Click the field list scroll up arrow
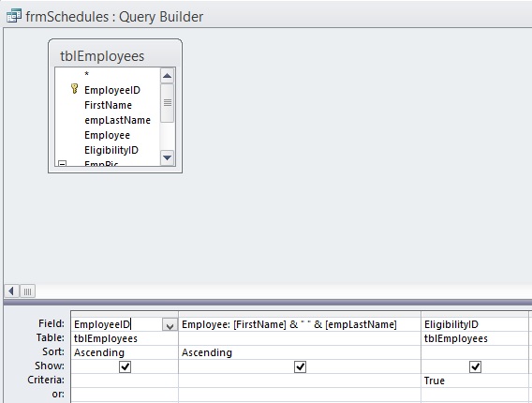 (x=167, y=76)
